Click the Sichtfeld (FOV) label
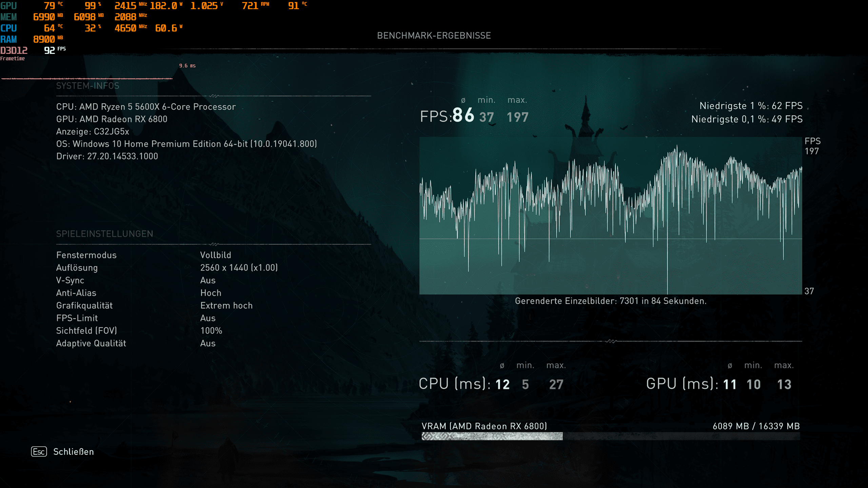The image size is (868, 488). [x=87, y=331]
